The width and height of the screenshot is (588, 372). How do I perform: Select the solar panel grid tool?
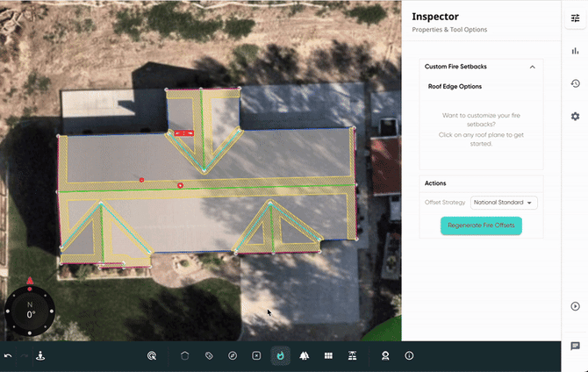coord(328,356)
